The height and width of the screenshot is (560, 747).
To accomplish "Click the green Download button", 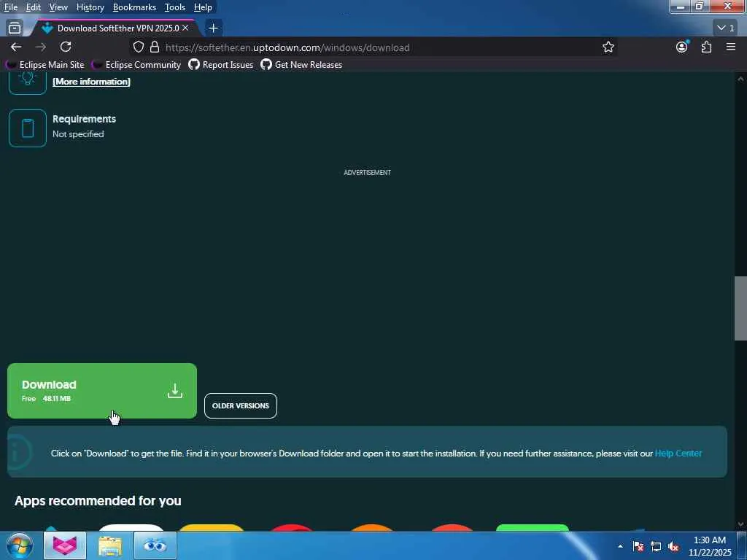I will (x=102, y=391).
